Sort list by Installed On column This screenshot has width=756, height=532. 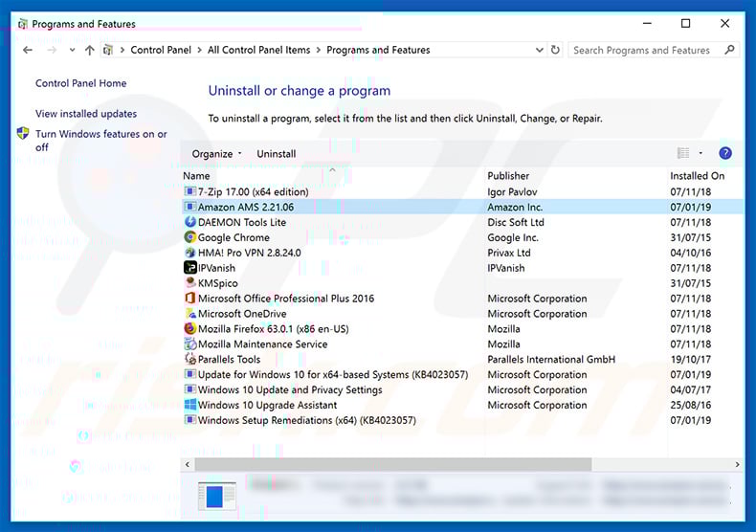[698, 176]
